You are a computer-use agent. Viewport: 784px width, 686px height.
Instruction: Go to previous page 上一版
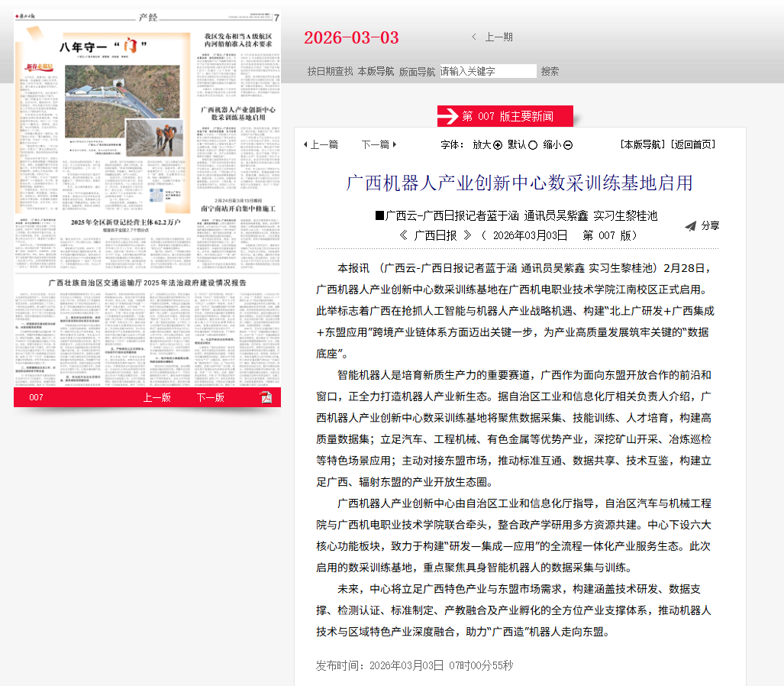[157, 397]
